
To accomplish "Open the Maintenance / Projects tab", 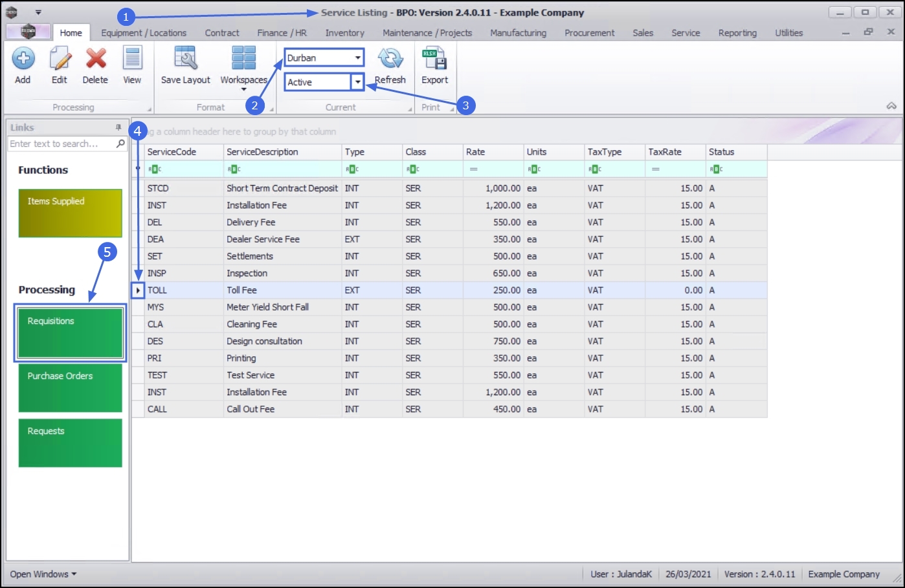I will tap(427, 33).
